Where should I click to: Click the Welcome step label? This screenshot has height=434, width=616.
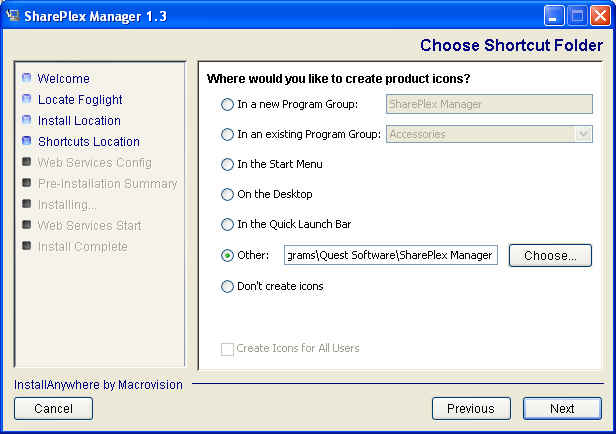click(64, 79)
